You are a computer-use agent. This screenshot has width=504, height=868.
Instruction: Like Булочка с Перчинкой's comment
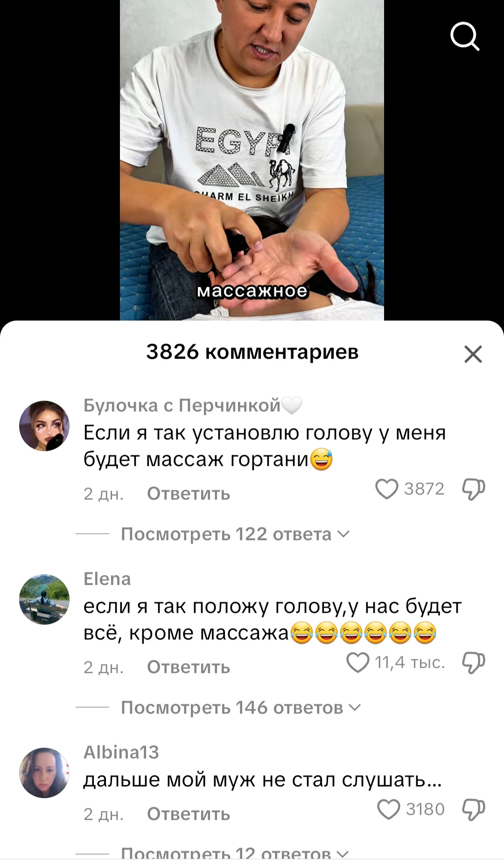tap(387, 489)
